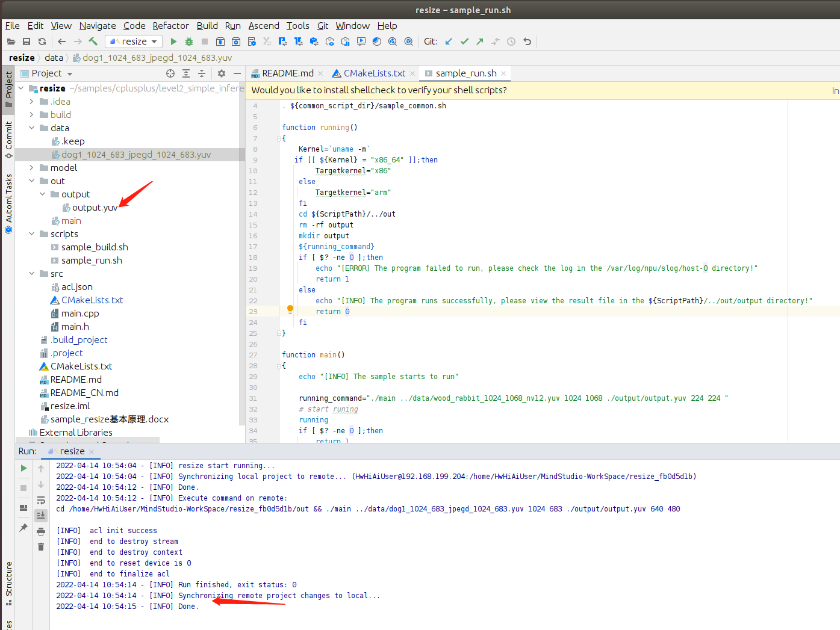Click the green Run button in main toolbar
This screenshot has width=840, height=630.
click(x=173, y=42)
